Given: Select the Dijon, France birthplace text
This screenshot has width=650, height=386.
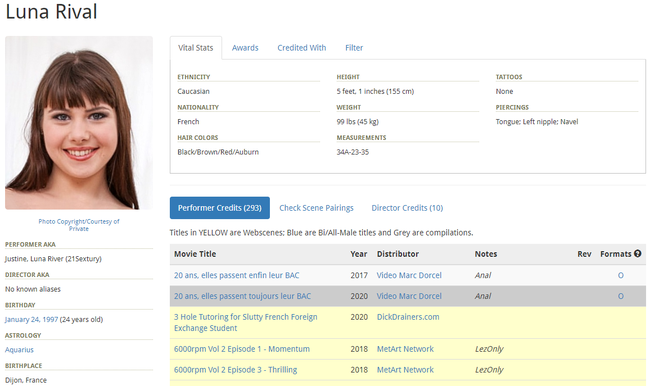Looking at the screenshot, I should pyautogui.click(x=26, y=380).
